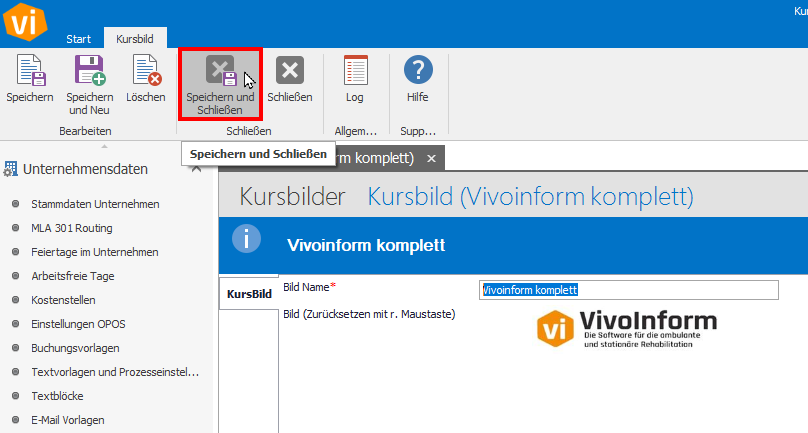Click the blue info circle icon
This screenshot has height=433, width=808.
point(246,239)
